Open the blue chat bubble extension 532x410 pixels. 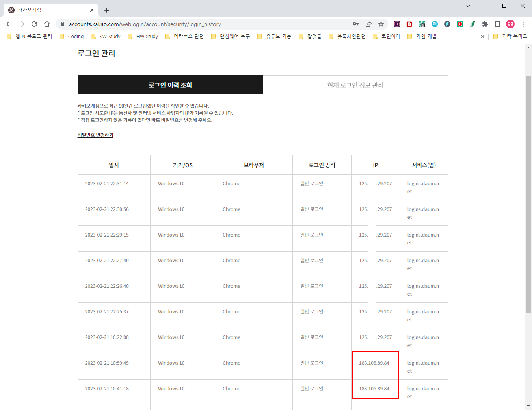tap(435, 24)
